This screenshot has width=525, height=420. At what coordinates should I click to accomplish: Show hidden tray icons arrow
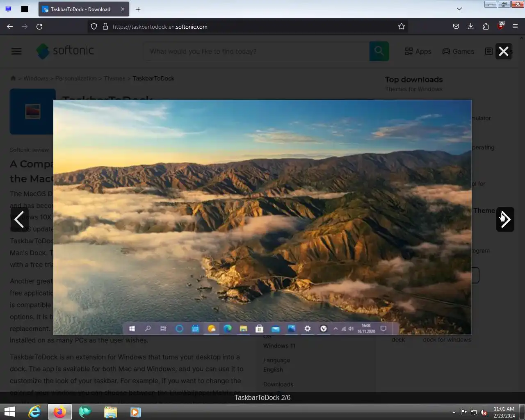tap(454, 412)
